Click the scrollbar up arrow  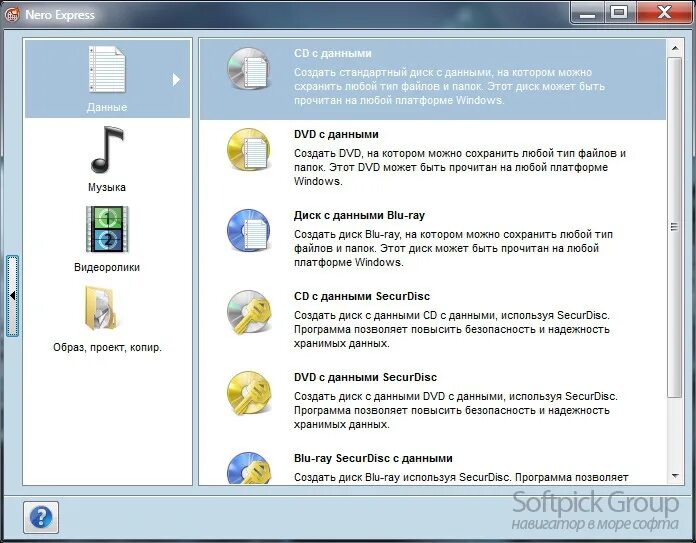(x=675, y=48)
